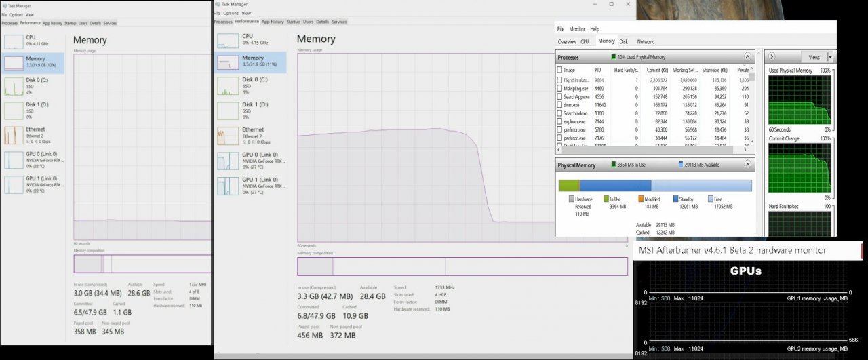Tick the SearchApp.exe checkbox

pos(559,97)
